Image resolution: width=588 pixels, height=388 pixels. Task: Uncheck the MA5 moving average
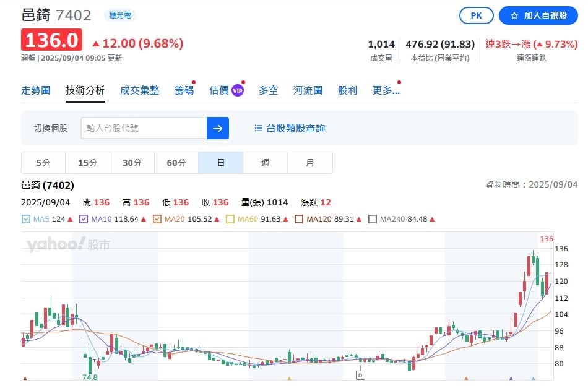[25, 218]
